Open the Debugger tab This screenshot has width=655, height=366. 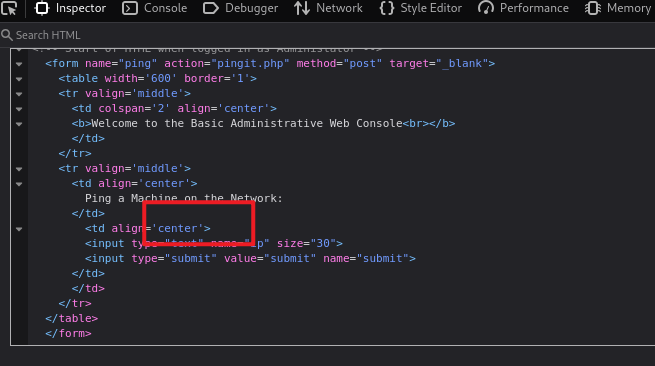click(241, 8)
